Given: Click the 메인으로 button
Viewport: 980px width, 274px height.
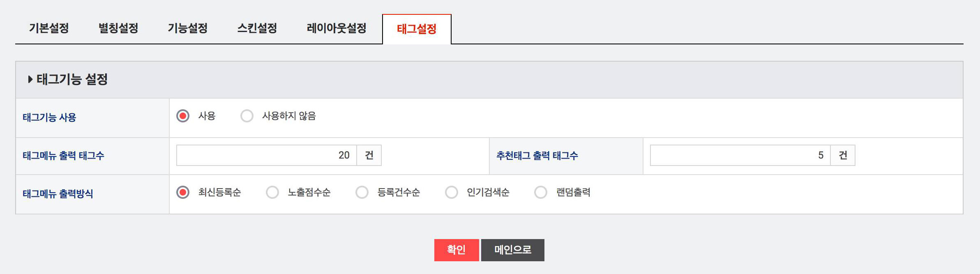Looking at the screenshot, I should [513, 250].
